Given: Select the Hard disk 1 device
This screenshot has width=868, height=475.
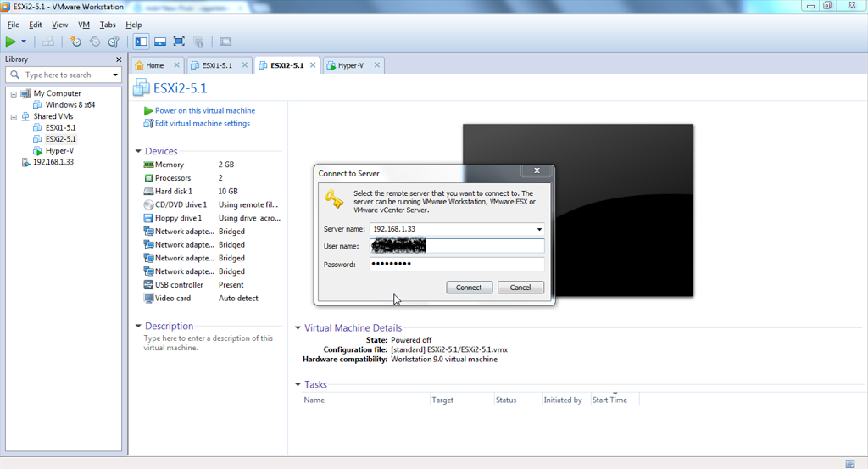Looking at the screenshot, I should (x=212, y=191).
